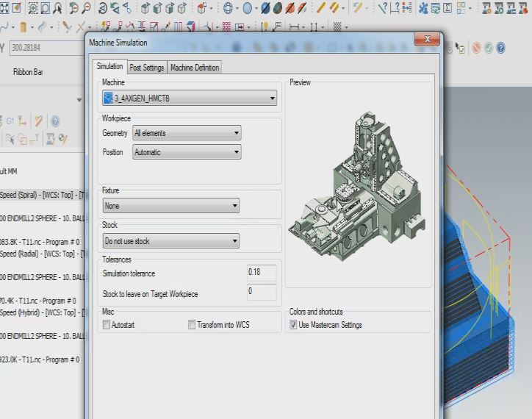Click the spline curve icon

(x=4, y=26)
